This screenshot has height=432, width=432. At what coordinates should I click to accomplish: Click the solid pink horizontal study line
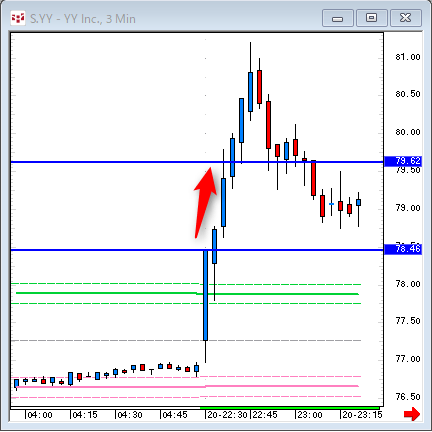coord(187,386)
